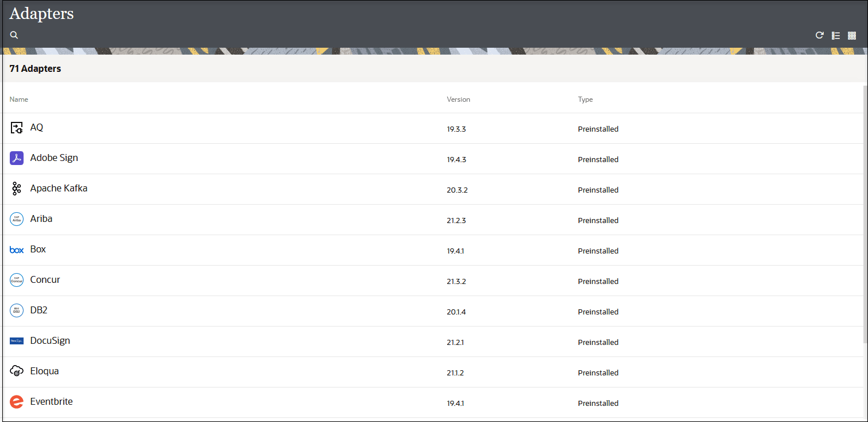Click the DocuSign logo icon
The image size is (868, 422).
coord(17,341)
